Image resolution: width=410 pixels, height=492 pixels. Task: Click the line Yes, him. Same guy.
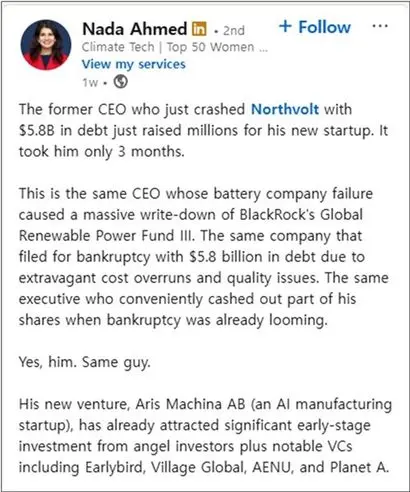pyautogui.click(x=85, y=362)
